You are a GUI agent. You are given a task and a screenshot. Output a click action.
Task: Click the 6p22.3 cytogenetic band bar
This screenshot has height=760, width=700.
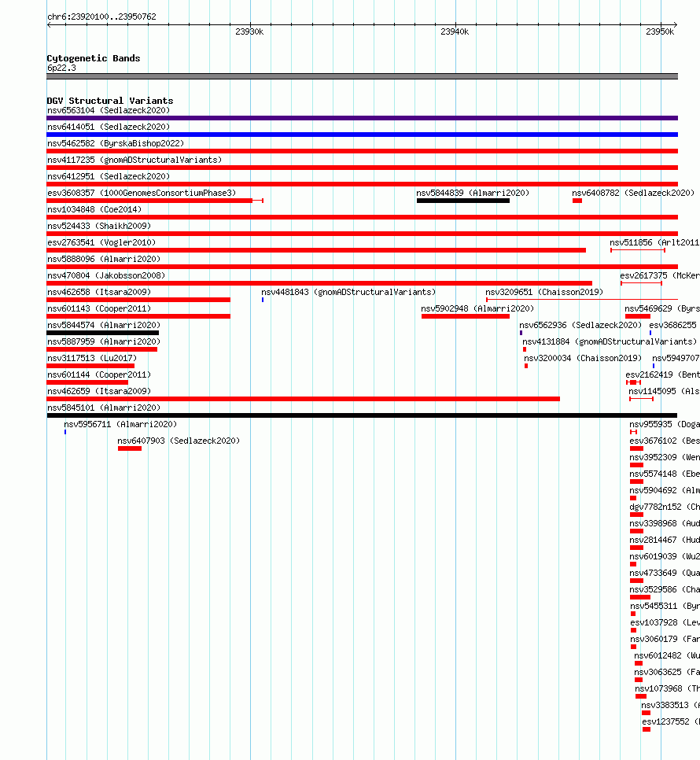coord(362,76)
